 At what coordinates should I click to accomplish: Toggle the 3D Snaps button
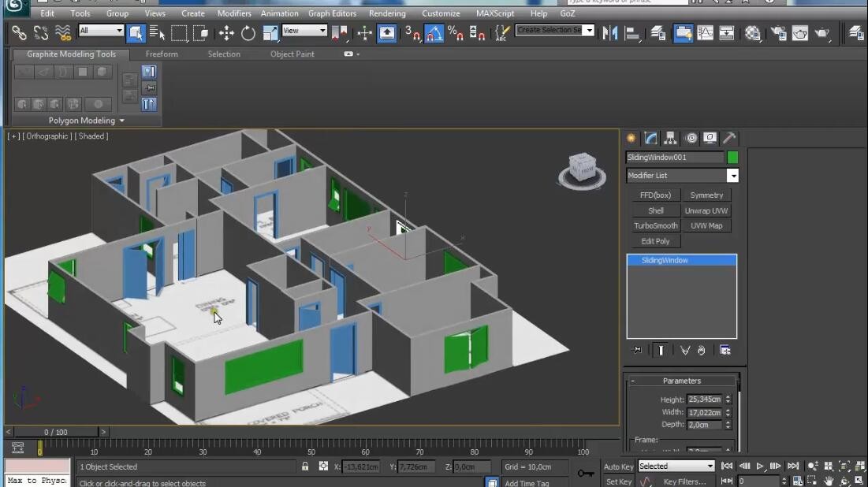coord(412,33)
